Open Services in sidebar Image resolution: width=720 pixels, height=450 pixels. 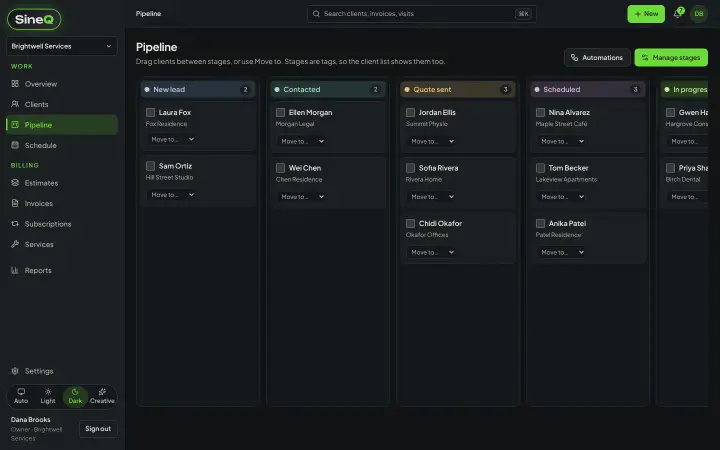(62, 244)
